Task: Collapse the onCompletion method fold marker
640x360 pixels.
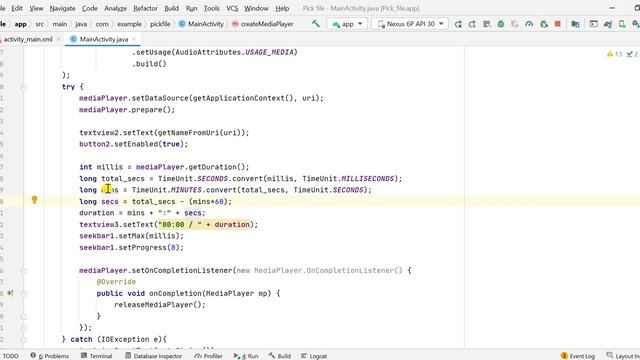Action: click(24, 293)
